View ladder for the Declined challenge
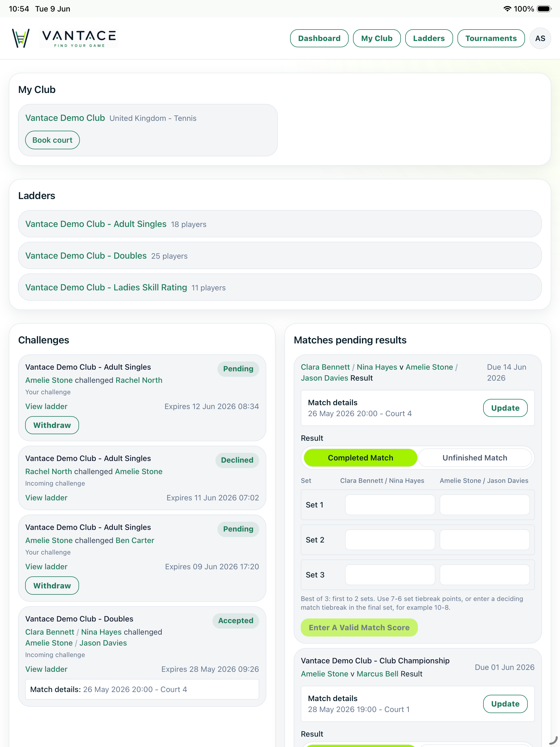 (x=46, y=498)
